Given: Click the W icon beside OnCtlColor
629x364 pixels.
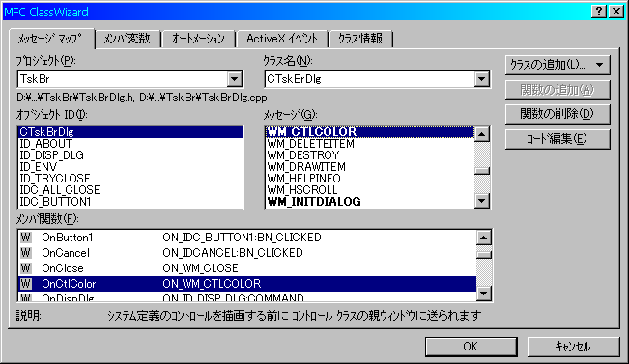Looking at the screenshot, I should point(26,284).
